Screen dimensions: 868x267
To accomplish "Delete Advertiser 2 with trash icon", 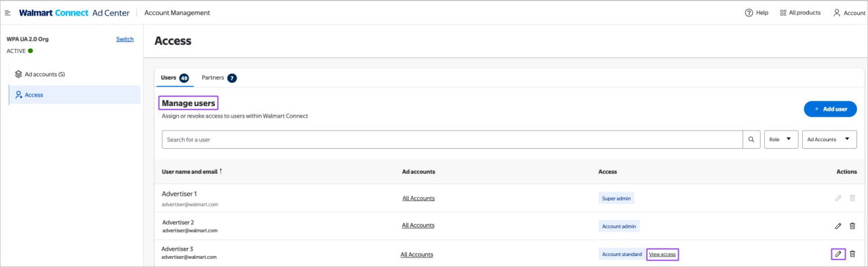I will click(852, 226).
